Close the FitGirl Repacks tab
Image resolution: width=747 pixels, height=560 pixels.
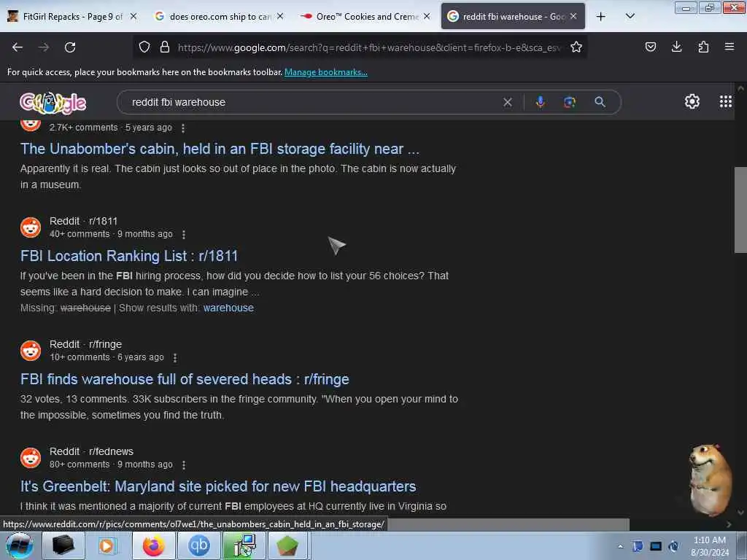coord(133,16)
